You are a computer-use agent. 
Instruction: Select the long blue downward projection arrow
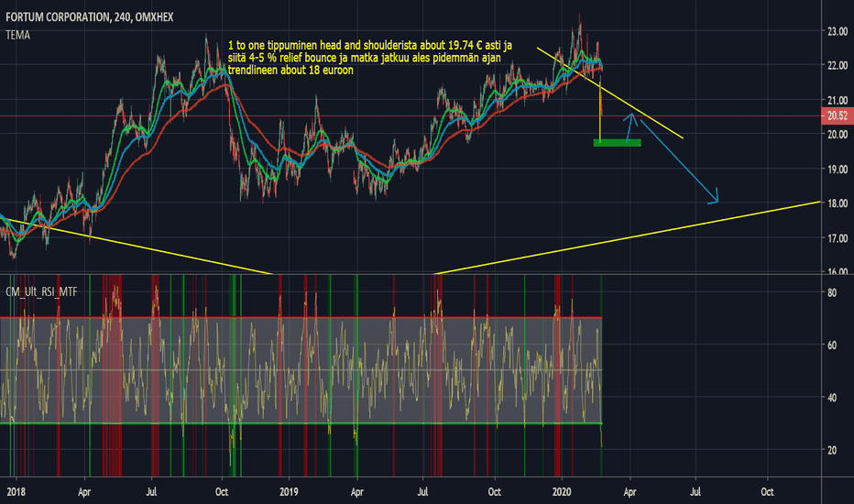[679, 161]
